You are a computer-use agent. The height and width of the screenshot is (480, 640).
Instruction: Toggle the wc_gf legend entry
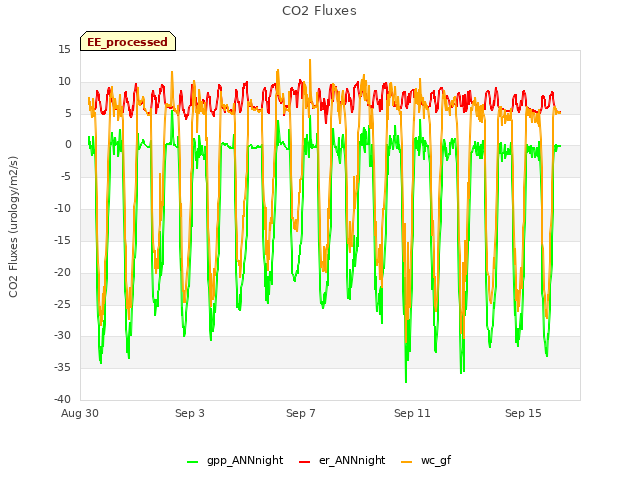click(426, 460)
